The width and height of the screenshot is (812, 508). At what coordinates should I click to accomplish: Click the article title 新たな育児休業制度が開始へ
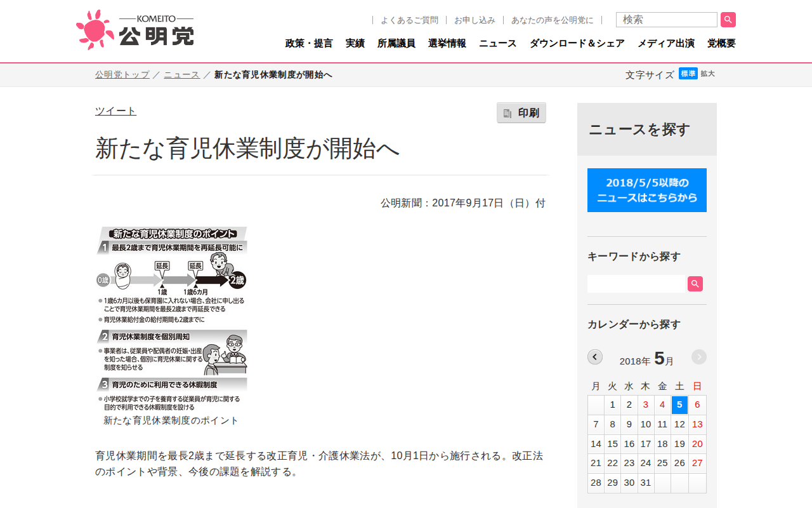247,149
